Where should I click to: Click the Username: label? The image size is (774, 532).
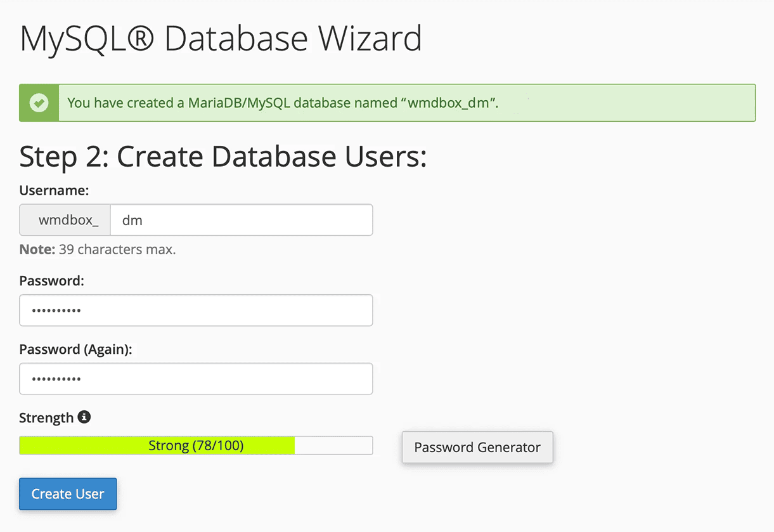pos(55,190)
